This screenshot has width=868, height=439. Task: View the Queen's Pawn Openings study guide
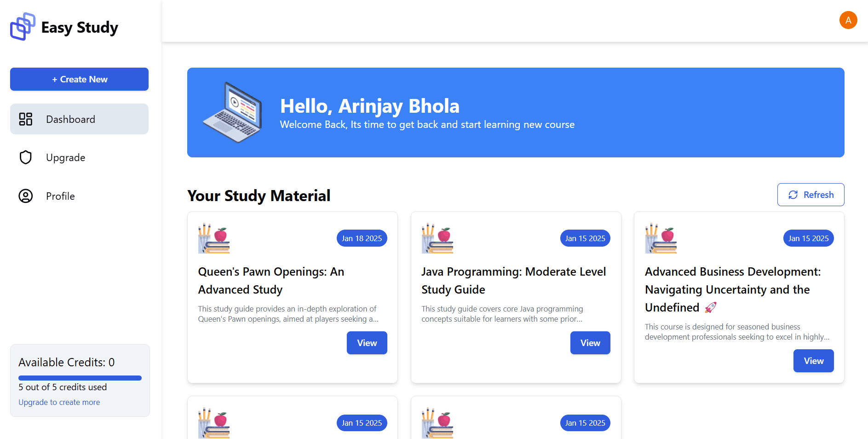pyautogui.click(x=367, y=343)
